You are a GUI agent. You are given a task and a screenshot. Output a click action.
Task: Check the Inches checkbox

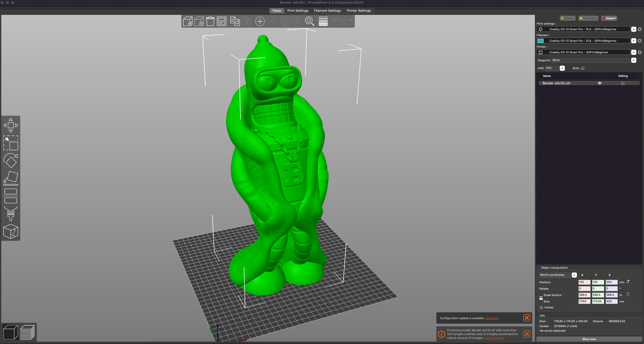pyautogui.click(x=541, y=307)
